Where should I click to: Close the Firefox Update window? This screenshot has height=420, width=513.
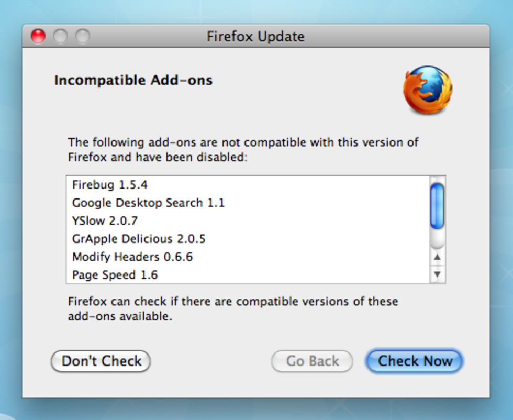[38, 36]
